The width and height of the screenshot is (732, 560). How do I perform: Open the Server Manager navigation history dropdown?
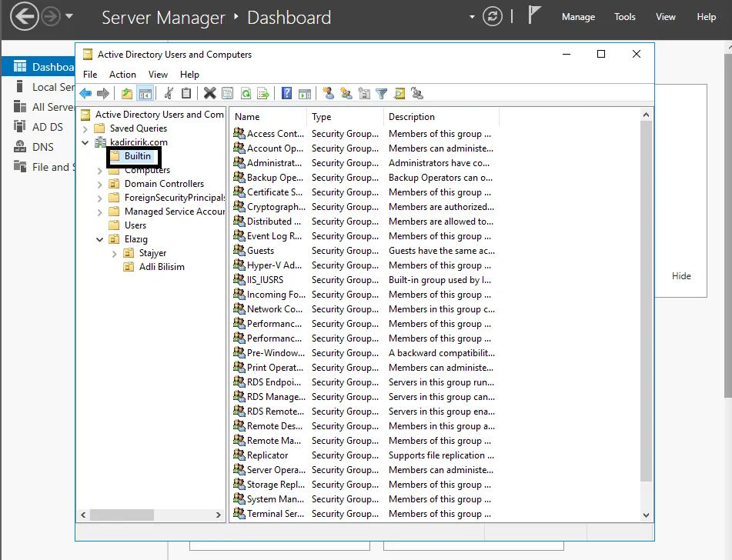tap(69, 16)
